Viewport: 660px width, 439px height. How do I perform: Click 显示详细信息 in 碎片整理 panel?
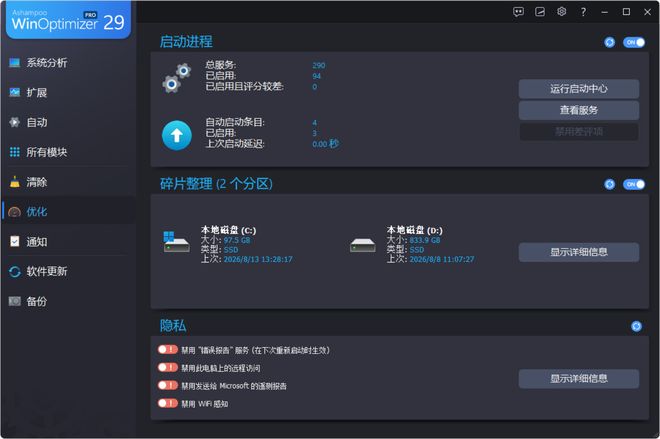(579, 252)
